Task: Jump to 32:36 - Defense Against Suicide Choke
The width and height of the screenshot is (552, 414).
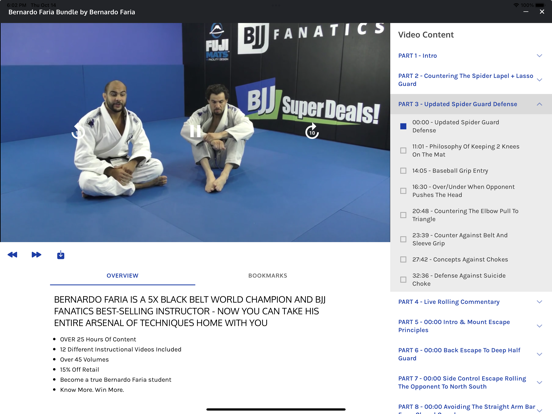Action: [459, 280]
